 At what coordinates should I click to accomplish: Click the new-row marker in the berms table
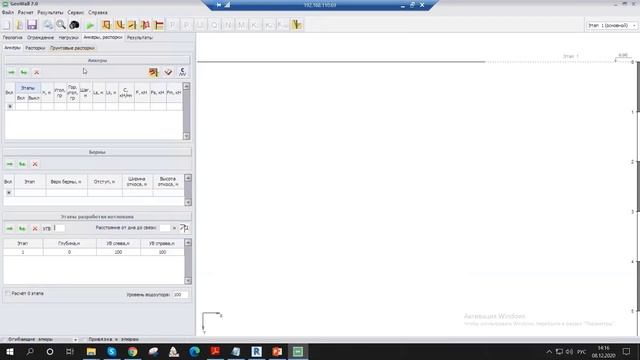coord(8,193)
